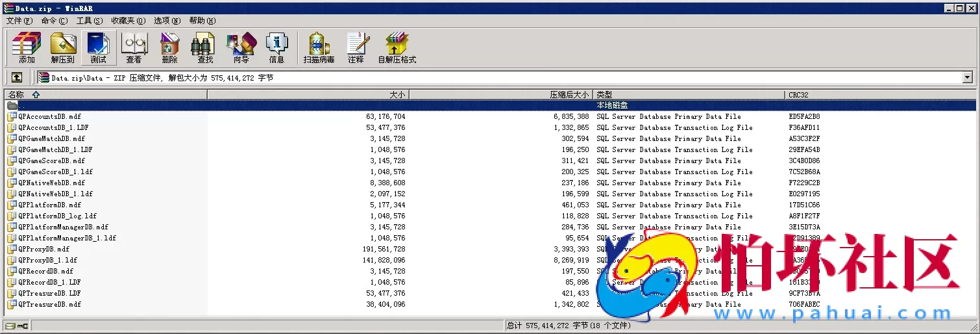Open the Tools (工具) menu
This screenshot has width=980, height=334.
coord(89,21)
